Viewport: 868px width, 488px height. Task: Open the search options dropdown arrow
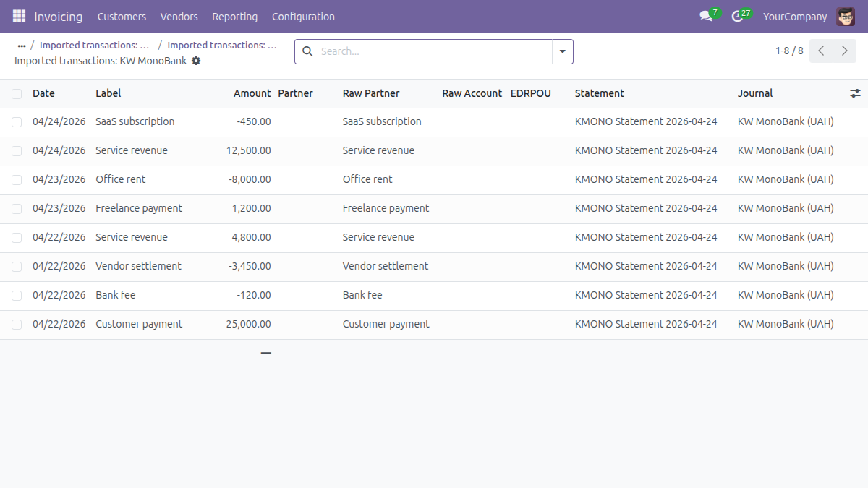[563, 51]
